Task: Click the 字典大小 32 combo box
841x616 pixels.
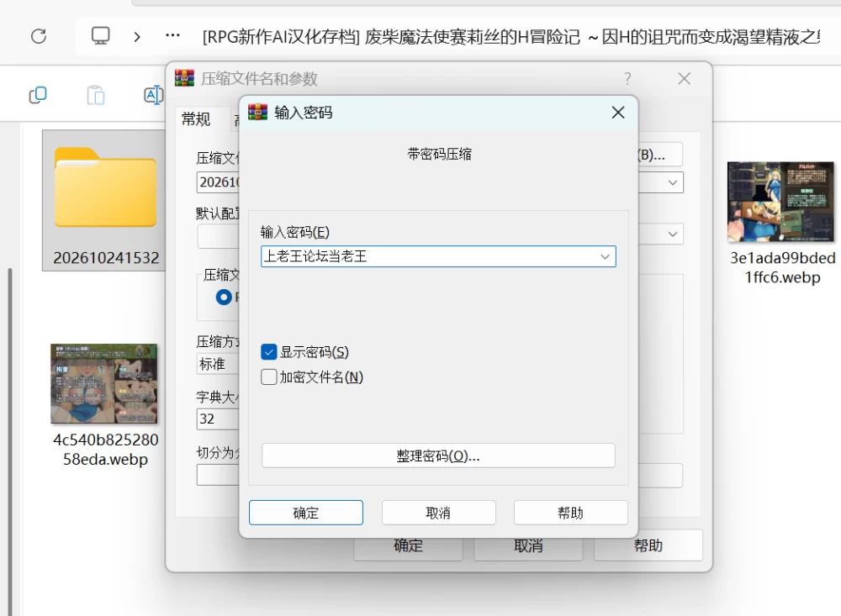Action: (219, 419)
